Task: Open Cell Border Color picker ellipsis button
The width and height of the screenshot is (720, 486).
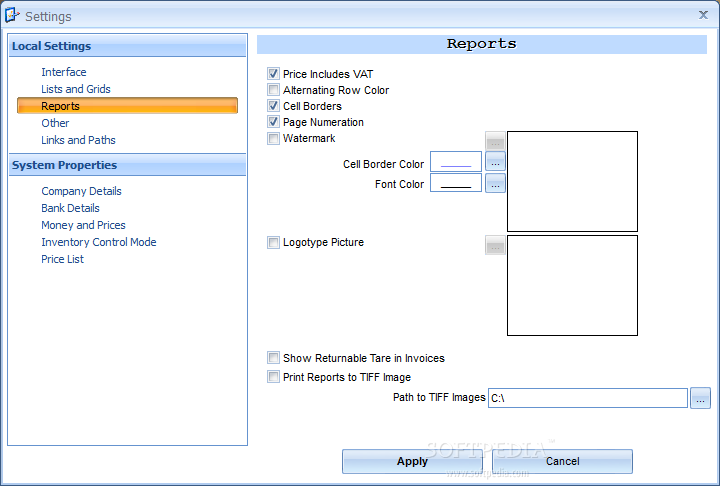Action: [x=495, y=161]
